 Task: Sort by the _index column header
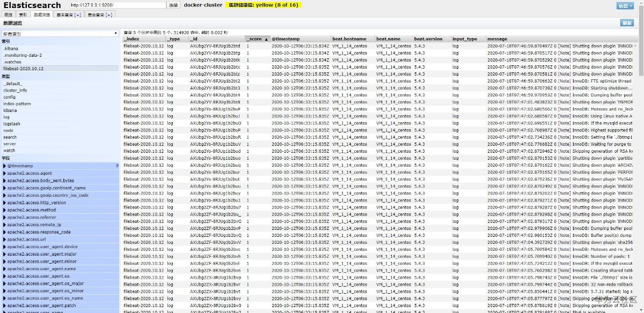coord(143,39)
